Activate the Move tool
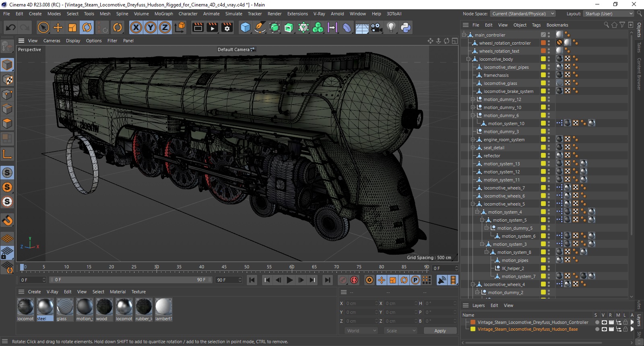644x346 pixels. tap(58, 27)
